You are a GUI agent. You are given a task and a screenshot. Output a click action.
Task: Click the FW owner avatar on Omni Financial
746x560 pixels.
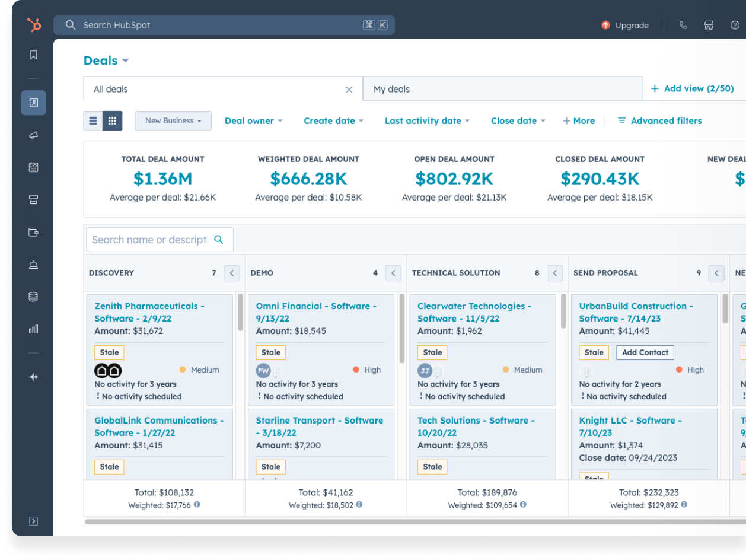[x=263, y=371]
